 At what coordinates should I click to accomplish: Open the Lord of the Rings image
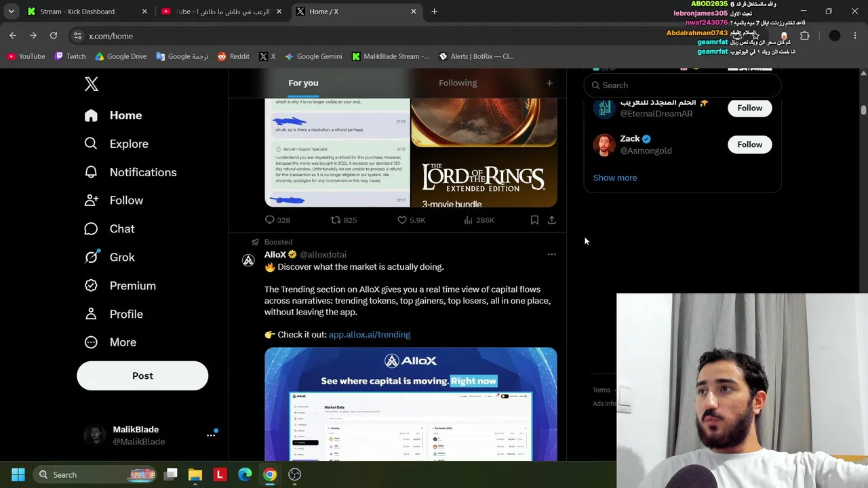484,152
